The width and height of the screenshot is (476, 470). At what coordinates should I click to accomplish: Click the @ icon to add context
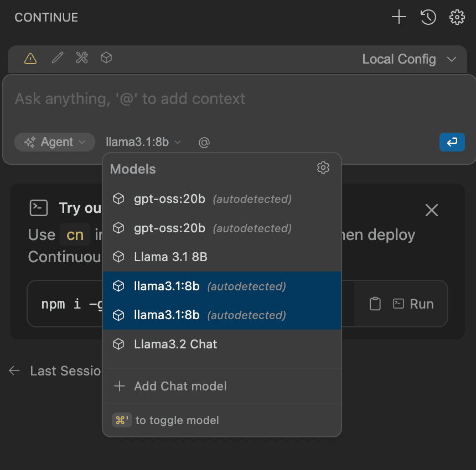(x=204, y=142)
